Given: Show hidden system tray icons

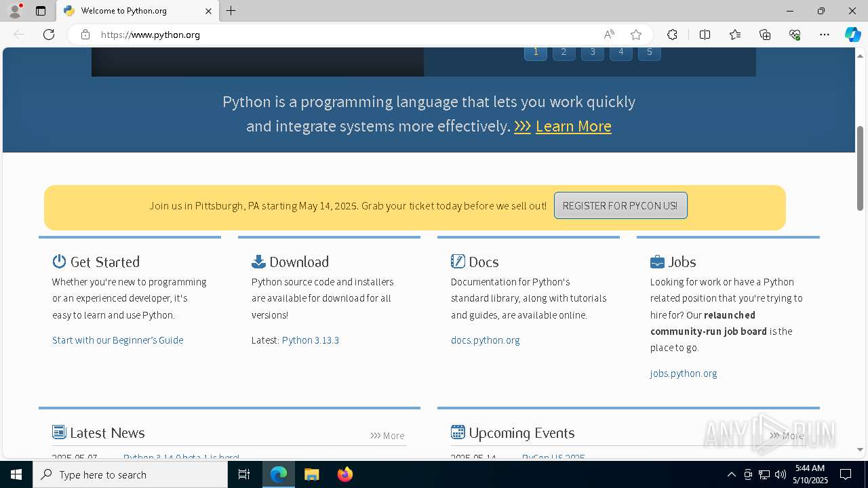Looking at the screenshot, I should coord(731,474).
